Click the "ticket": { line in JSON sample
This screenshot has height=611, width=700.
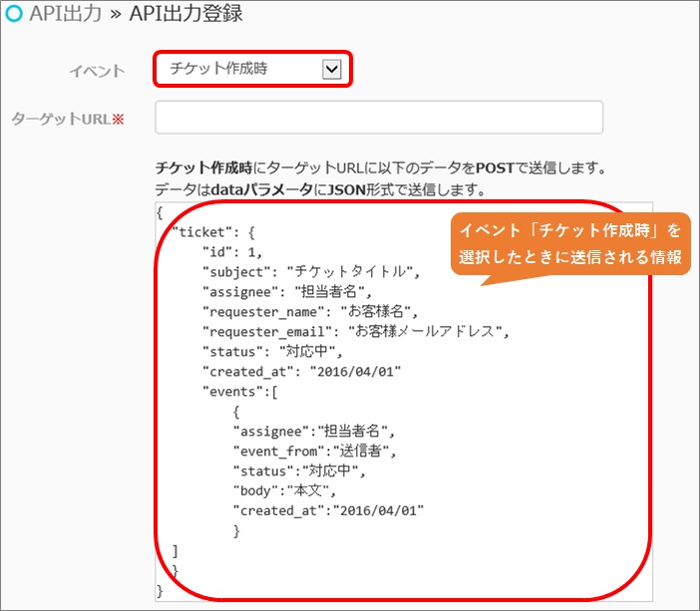(213, 232)
